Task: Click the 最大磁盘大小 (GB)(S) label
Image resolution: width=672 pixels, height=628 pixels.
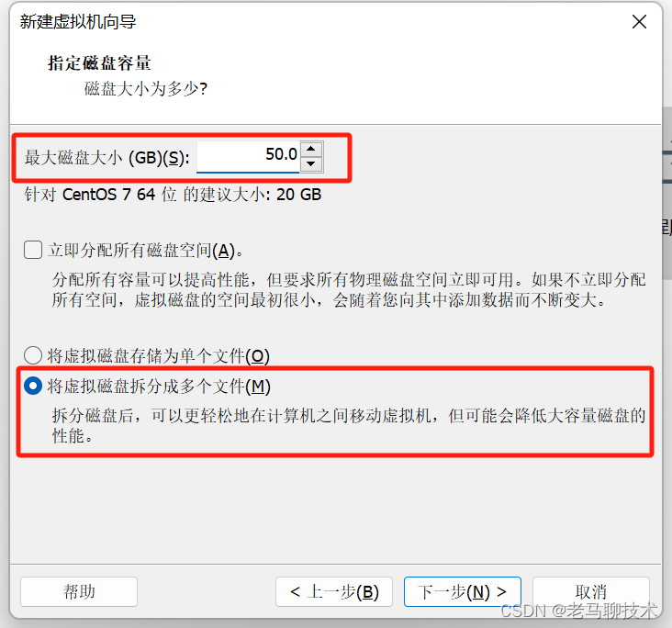Action: click(x=106, y=158)
